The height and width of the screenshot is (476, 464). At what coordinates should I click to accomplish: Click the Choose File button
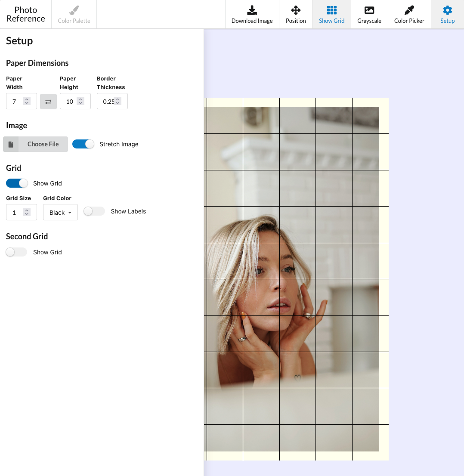[36, 144]
